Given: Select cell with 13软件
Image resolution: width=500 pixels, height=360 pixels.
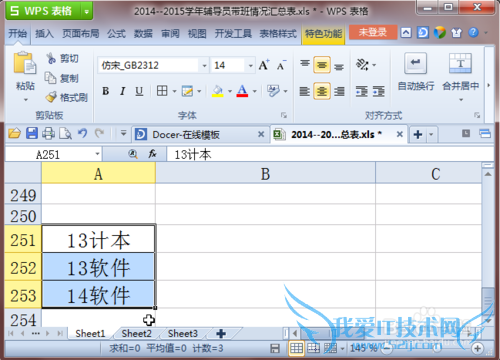Looking at the screenshot, I should tap(98, 267).
